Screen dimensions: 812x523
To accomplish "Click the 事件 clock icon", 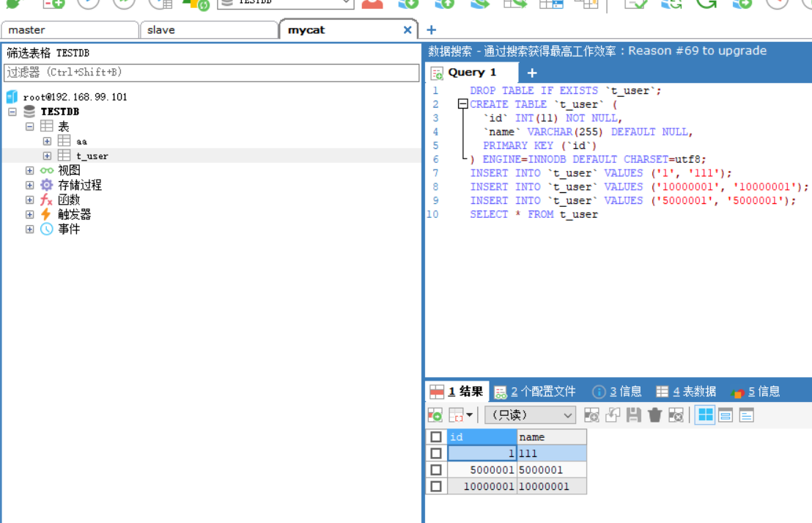I will 47,229.
